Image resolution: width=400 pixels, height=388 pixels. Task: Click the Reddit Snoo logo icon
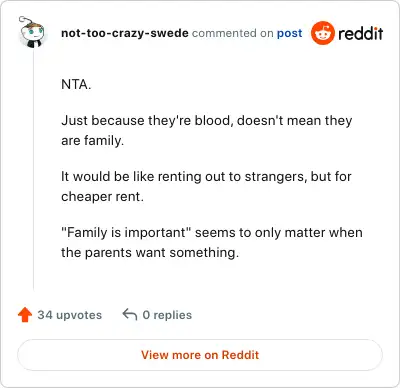pyautogui.click(x=322, y=33)
